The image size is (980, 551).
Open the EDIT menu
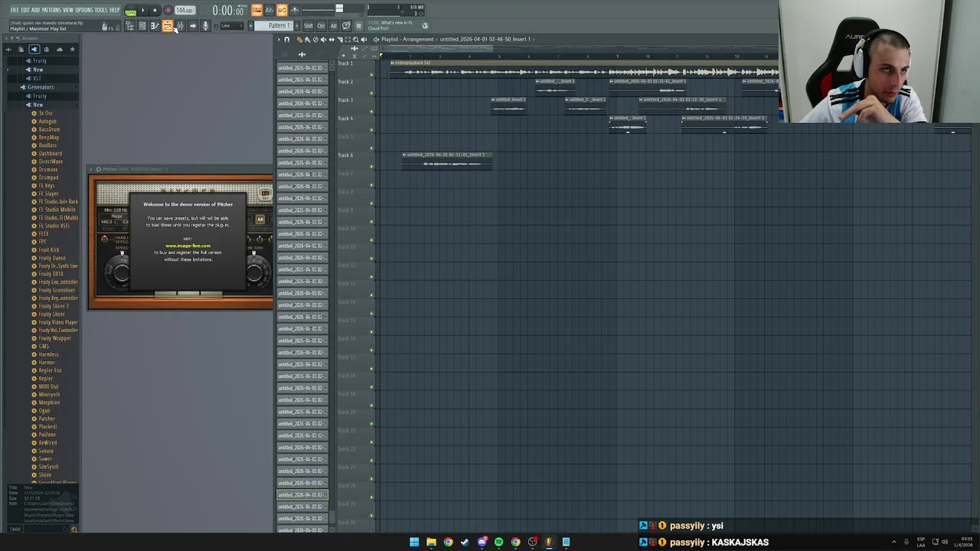(25, 10)
